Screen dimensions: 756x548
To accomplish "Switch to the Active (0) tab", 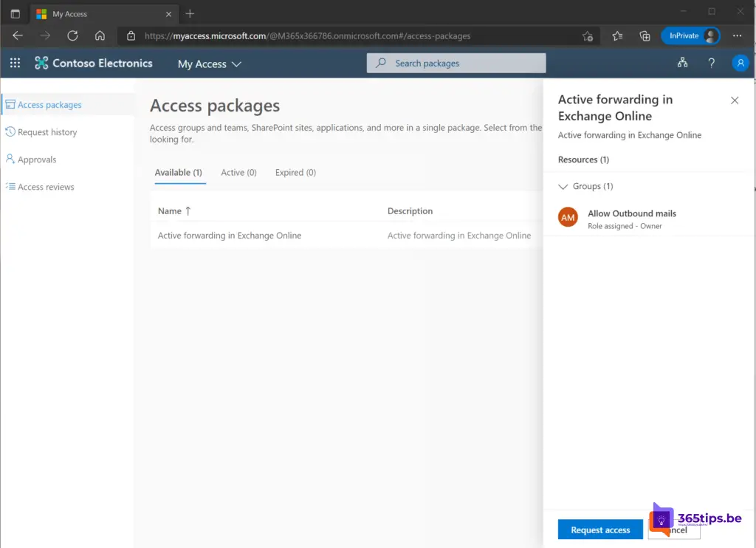I will [238, 173].
